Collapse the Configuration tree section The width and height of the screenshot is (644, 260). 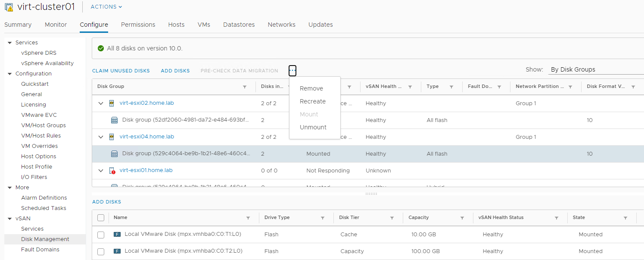[x=9, y=74]
